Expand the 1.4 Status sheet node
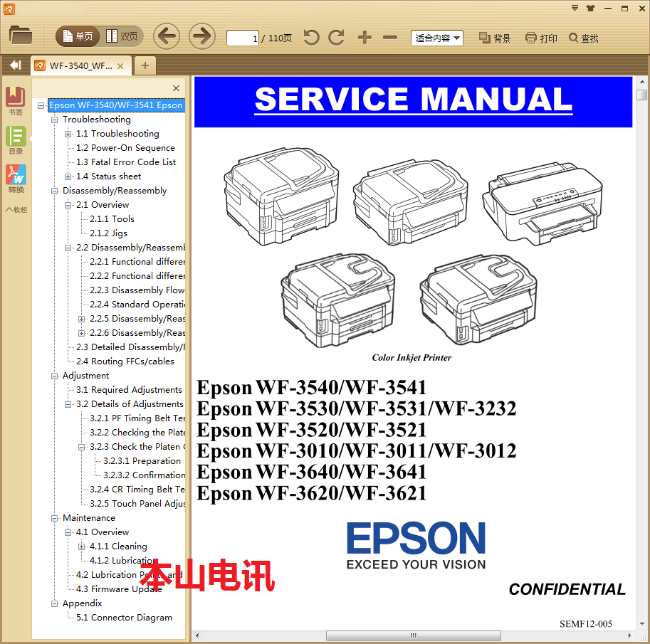Screen dimensions: 650x644 tap(68, 176)
